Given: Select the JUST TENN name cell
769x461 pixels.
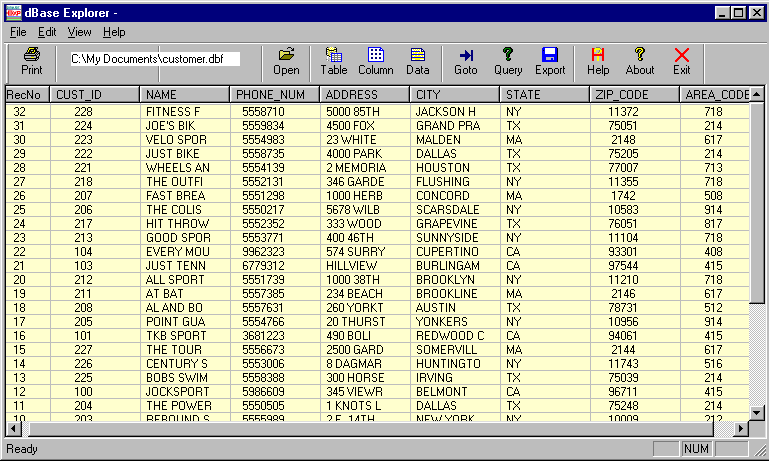Looking at the screenshot, I should coord(185,266).
